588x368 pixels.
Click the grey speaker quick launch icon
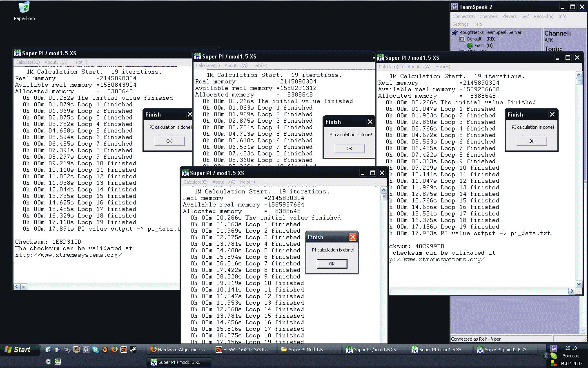(x=67, y=350)
